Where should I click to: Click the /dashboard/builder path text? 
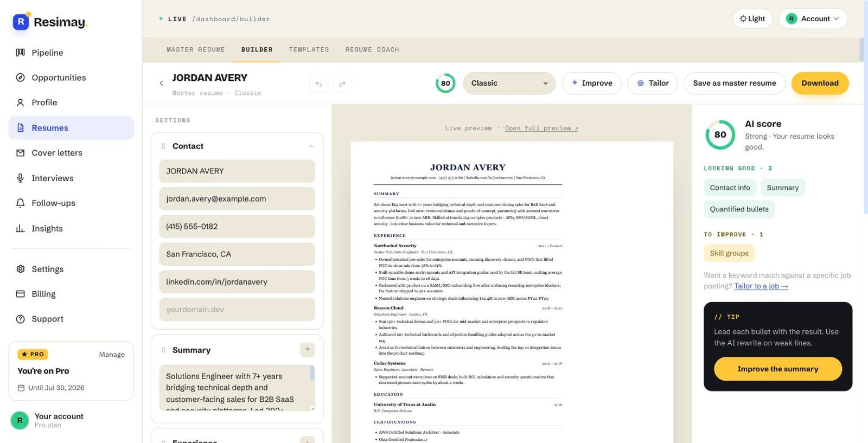(x=231, y=19)
